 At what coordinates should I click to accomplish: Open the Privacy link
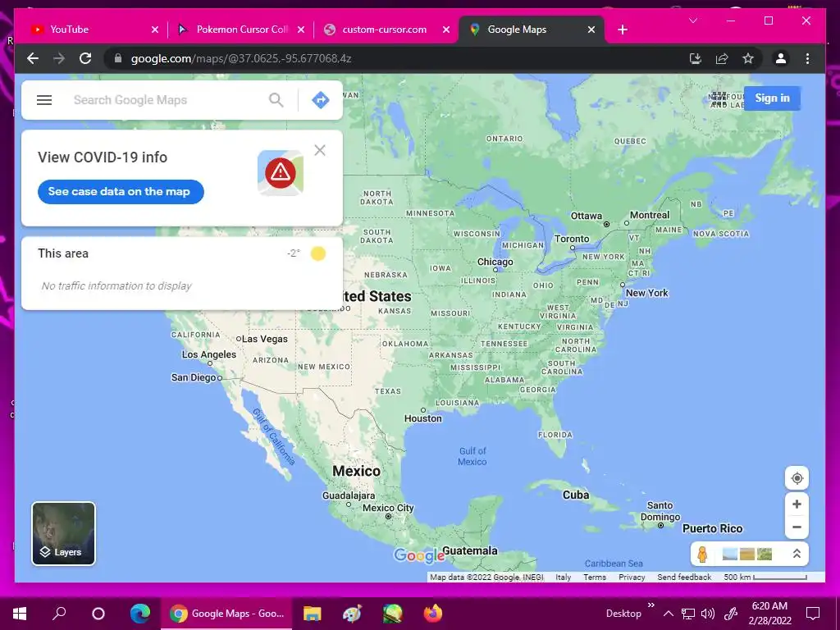(632, 577)
